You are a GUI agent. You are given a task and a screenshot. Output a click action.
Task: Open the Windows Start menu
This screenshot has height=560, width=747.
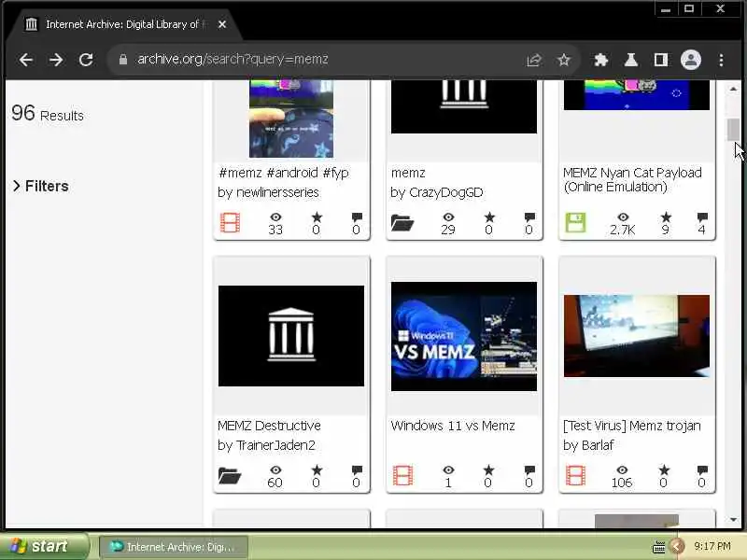click(44, 546)
